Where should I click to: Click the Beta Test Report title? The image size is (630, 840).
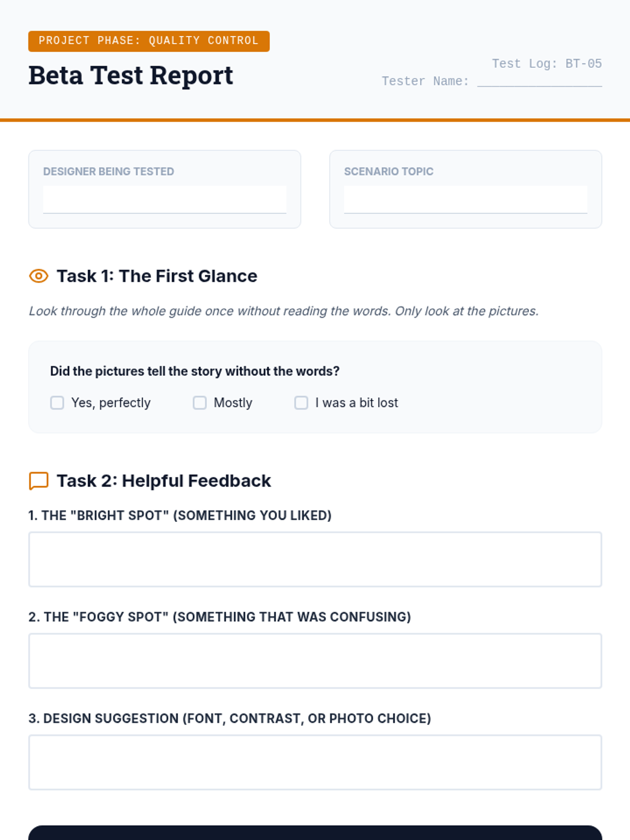[131, 76]
